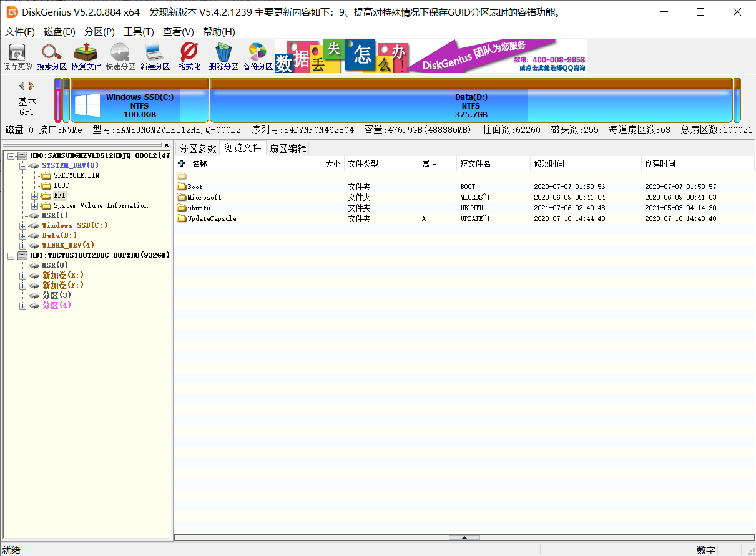Collapse the HD0 SAMSUNG disk node
Viewport: 756px width, 556px height.
(11, 155)
